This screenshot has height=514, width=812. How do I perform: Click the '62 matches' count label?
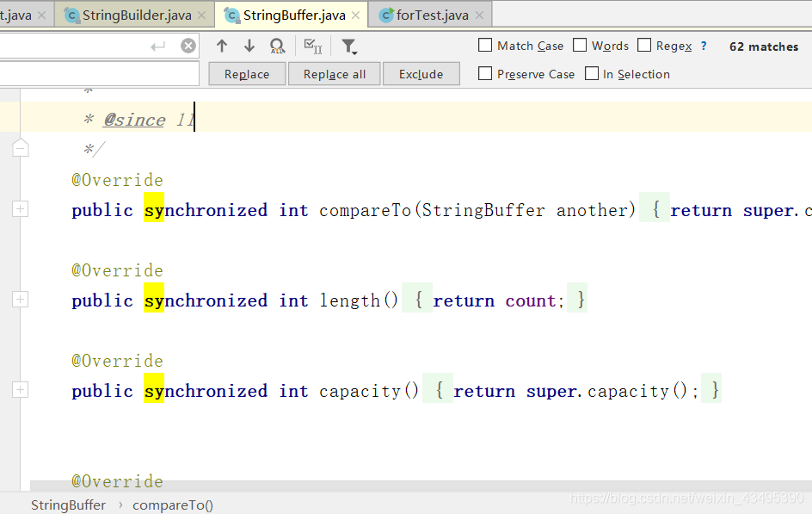tap(764, 46)
